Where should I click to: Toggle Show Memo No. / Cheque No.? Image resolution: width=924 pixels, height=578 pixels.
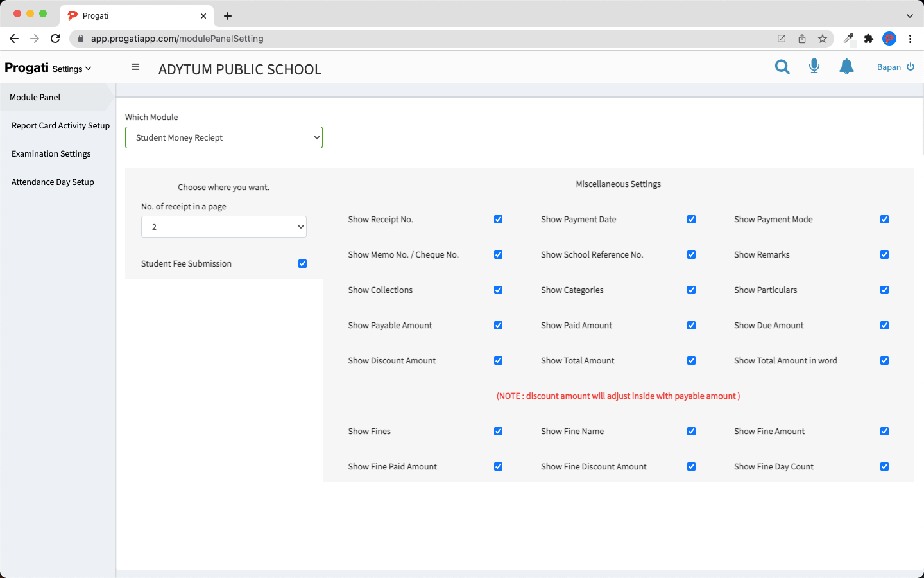(x=498, y=254)
